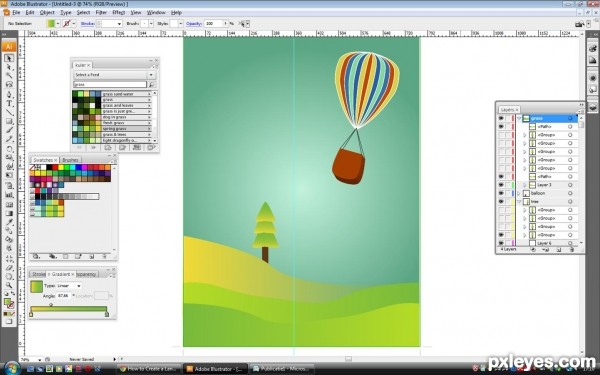This screenshot has width=600, height=375.
Task: Click the kuler search magnifier button
Action: pyautogui.click(x=152, y=85)
